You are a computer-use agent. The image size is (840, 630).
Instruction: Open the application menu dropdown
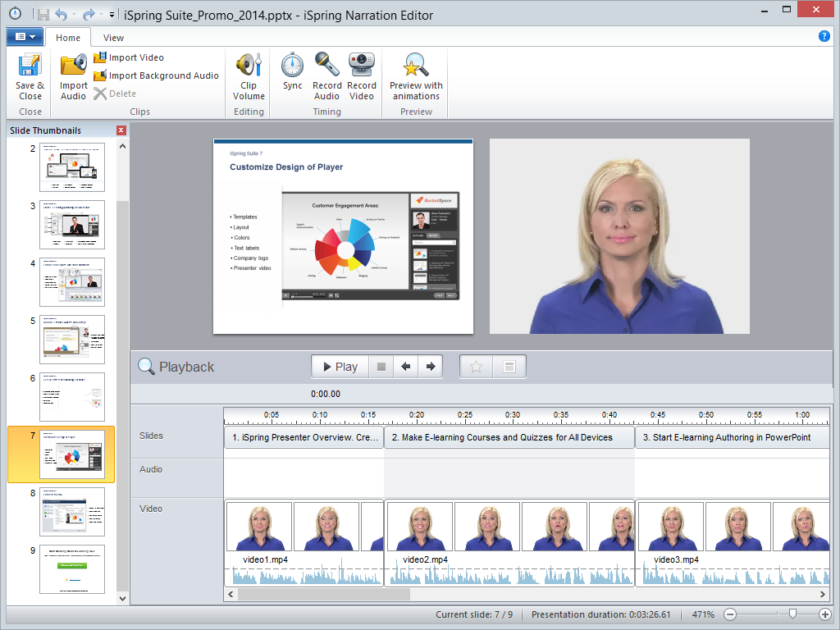pos(25,37)
